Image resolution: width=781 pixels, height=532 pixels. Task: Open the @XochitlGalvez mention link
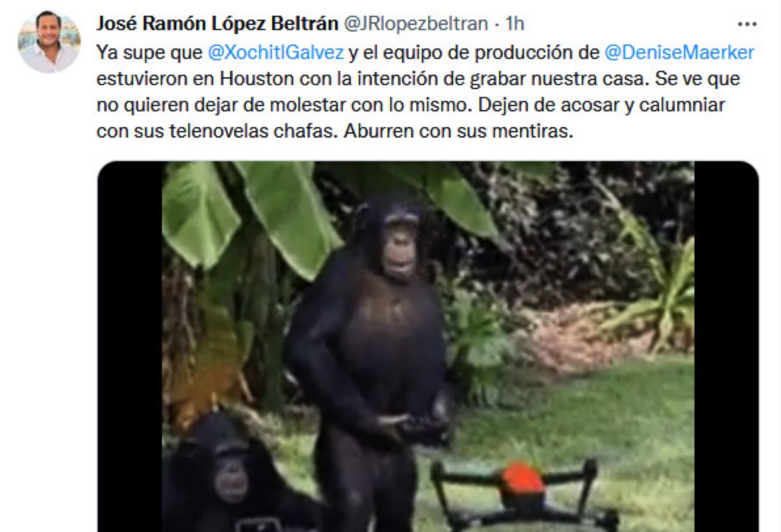275,52
